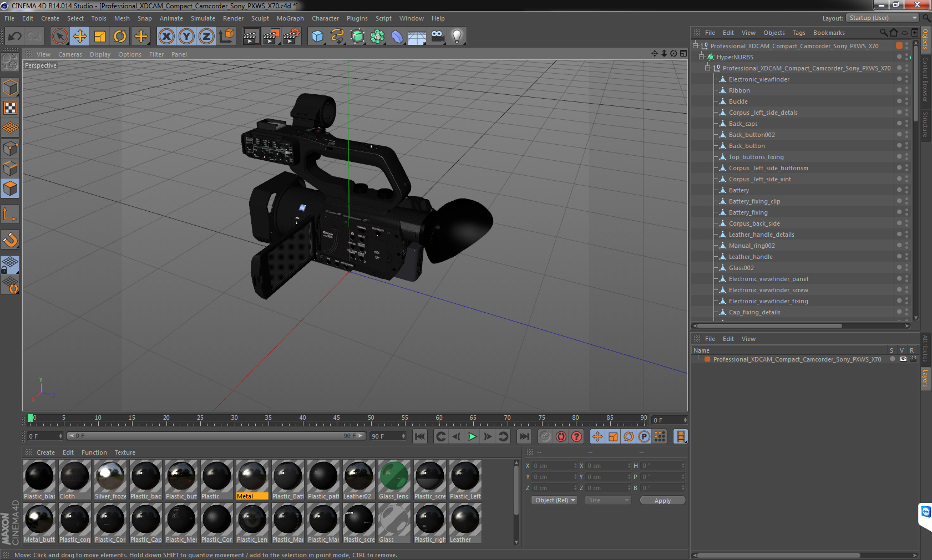932x560 pixels.
Task: Step the end frame 90 F spinner
Action: tap(403, 436)
